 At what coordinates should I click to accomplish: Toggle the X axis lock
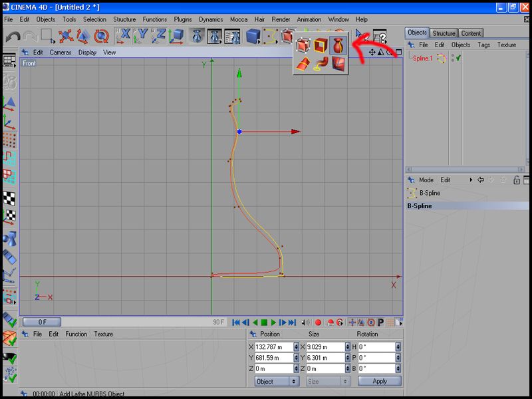tap(124, 37)
